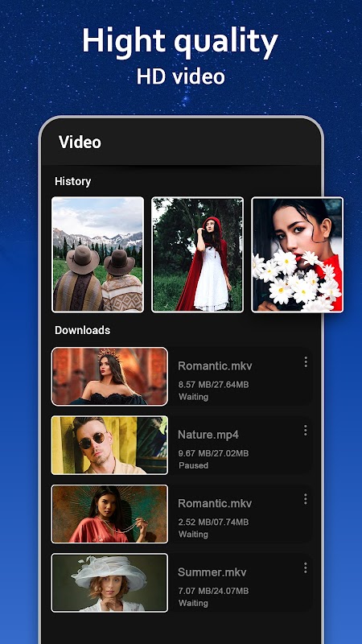Tap thumbnail of woman in red robe
Viewport: 362px width, 644px height.
point(109,514)
